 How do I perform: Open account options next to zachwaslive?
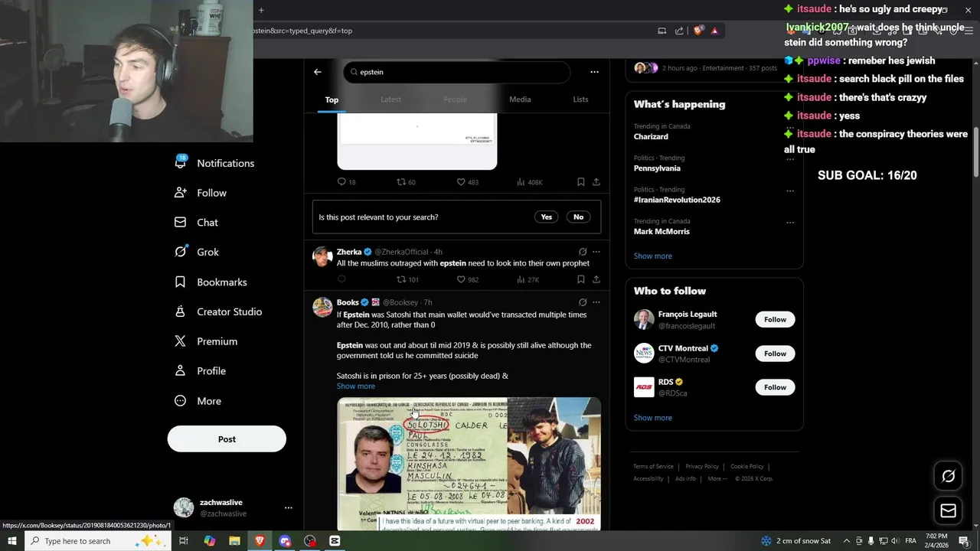click(x=288, y=507)
